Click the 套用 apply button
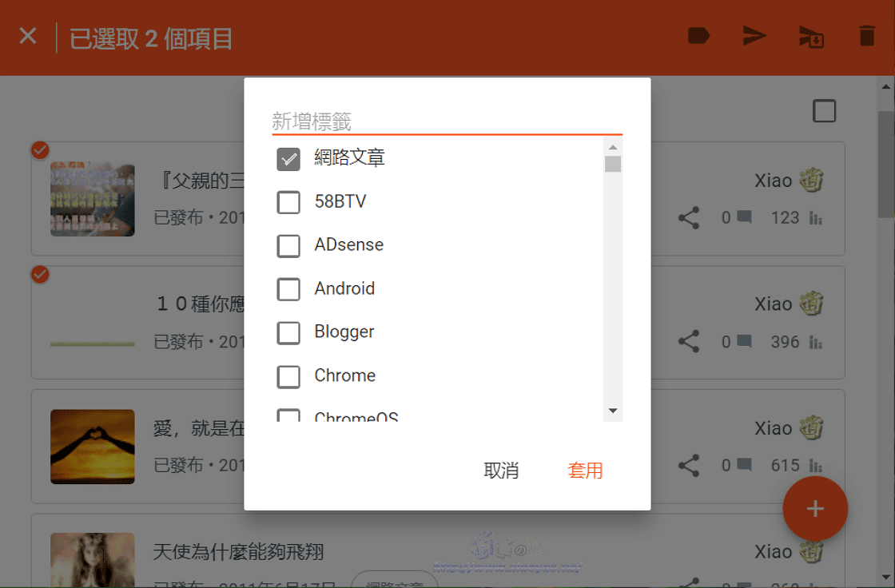The height and width of the screenshot is (588, 895). coord(585,471)
